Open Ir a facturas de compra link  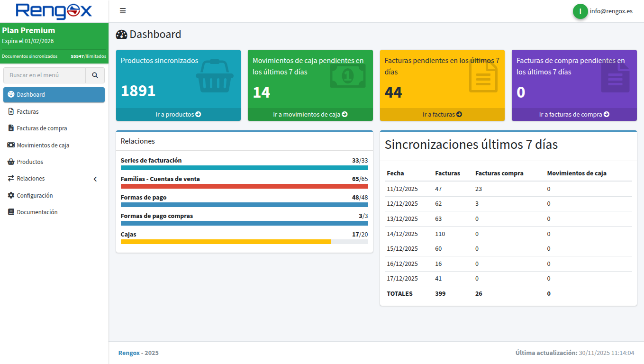pyautogui.click(x=574, y=115)
